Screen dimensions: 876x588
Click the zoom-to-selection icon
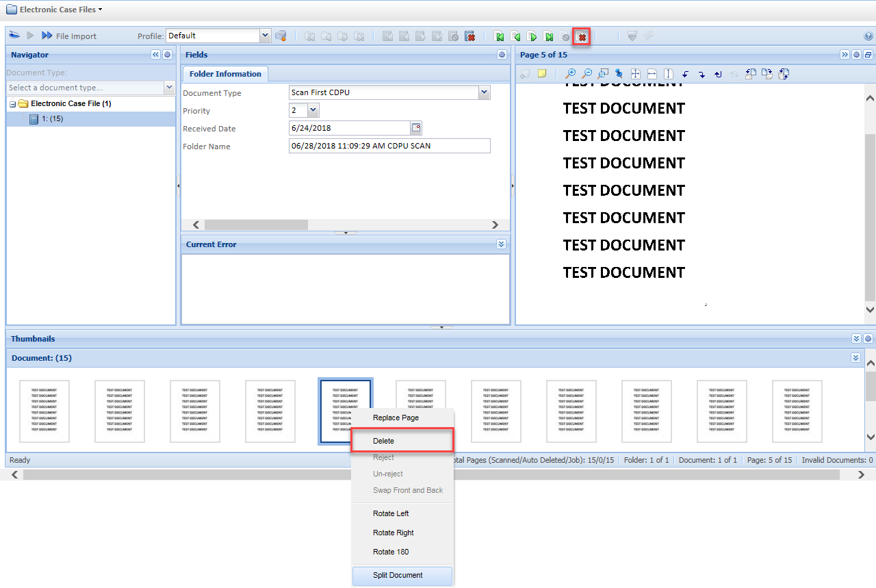[x=603, y=74]
